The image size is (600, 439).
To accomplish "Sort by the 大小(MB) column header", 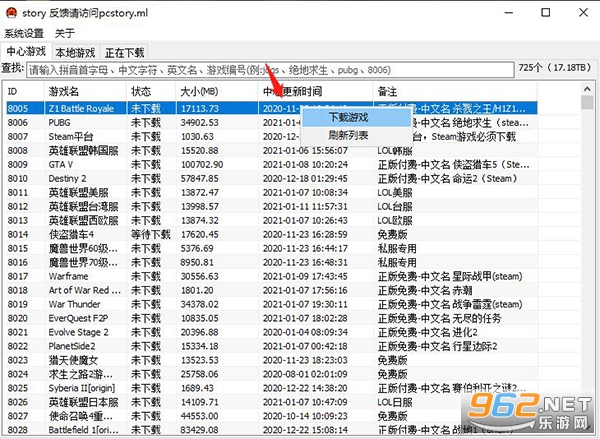I will [x=217, y=91].
